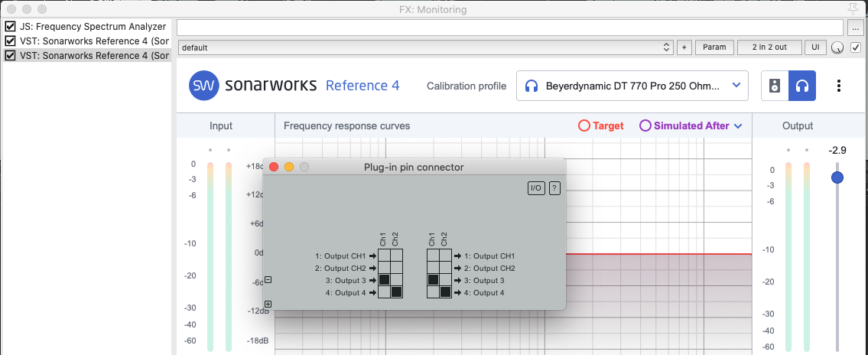Viewport: 868px width, 355px height.
Task: Click the FX comment input field
Action: coord(510,27)
